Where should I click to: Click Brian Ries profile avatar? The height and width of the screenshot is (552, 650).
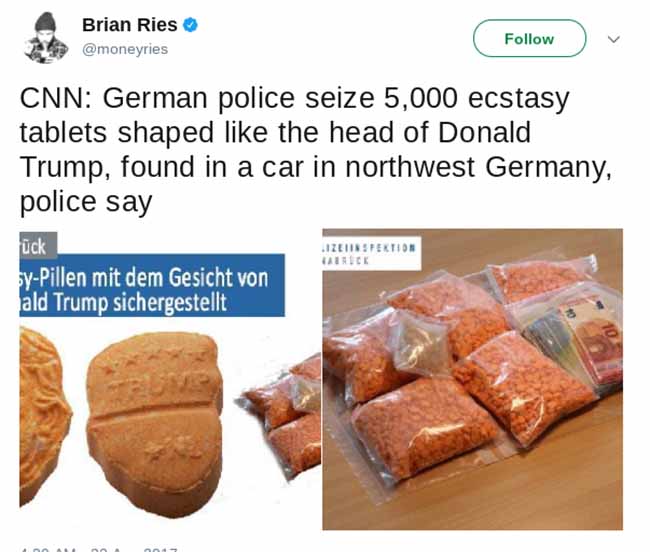(46, 38)
